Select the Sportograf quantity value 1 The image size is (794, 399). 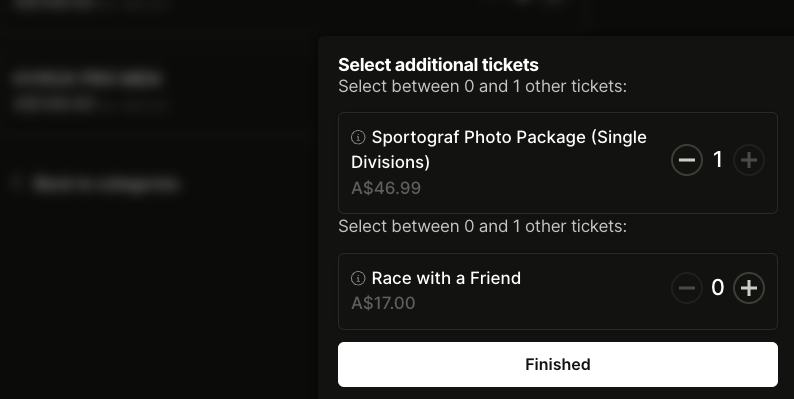point(718,160)
